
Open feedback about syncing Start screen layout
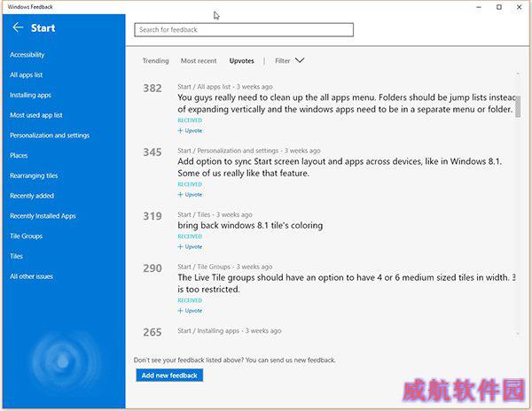point(340,167)
